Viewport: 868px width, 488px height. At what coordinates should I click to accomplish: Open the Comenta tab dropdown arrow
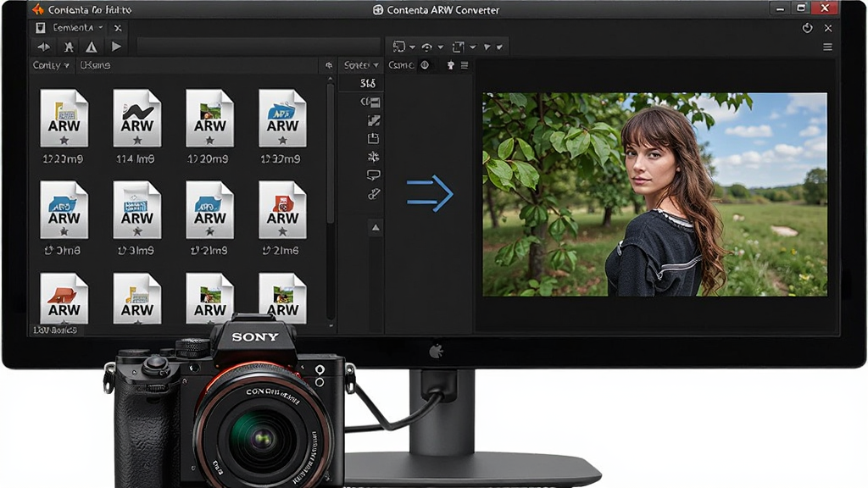point(101,27)
